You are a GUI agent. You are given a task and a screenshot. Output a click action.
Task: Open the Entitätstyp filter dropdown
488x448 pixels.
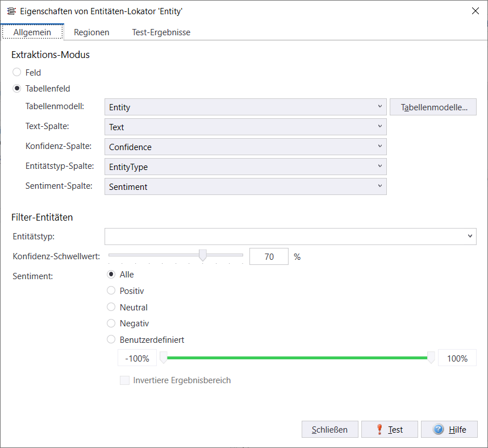290,236
